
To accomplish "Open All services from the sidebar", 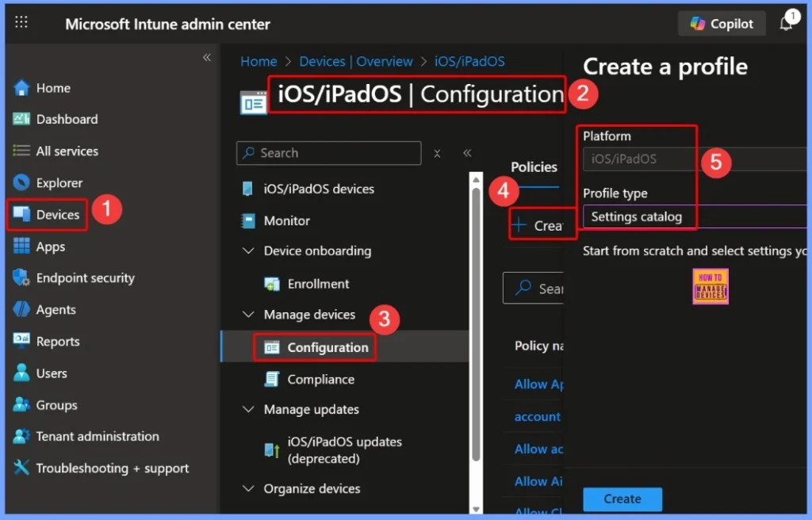I will (x=67, y=151).
